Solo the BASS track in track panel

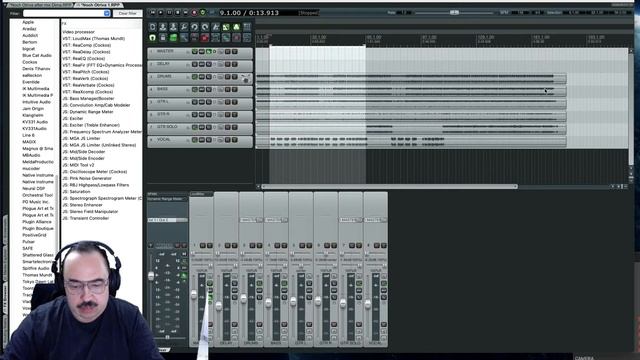tap(235, 89)
